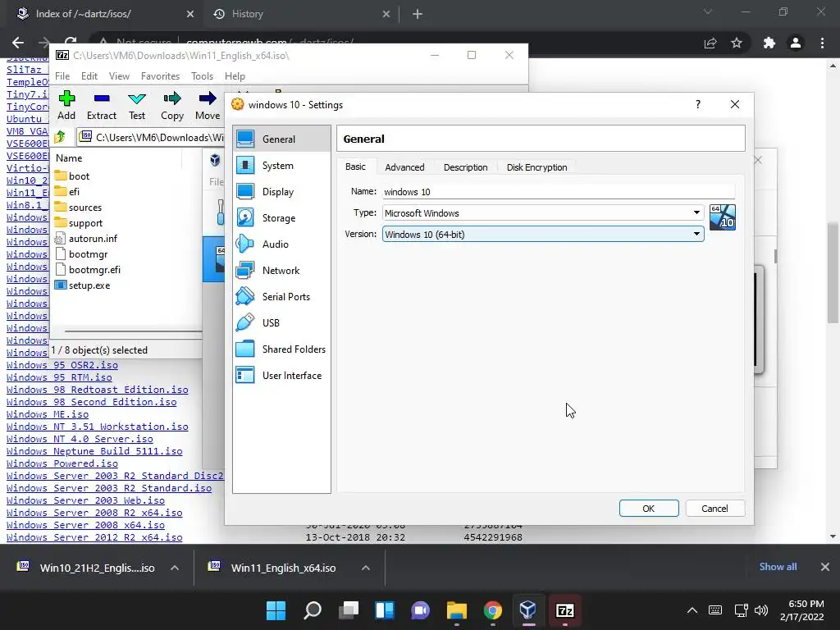Open the Chrome three-dot menu

tap(822, 43)
